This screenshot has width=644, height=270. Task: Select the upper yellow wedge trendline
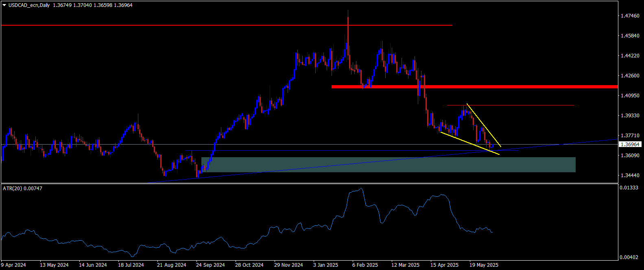(484, 125)
